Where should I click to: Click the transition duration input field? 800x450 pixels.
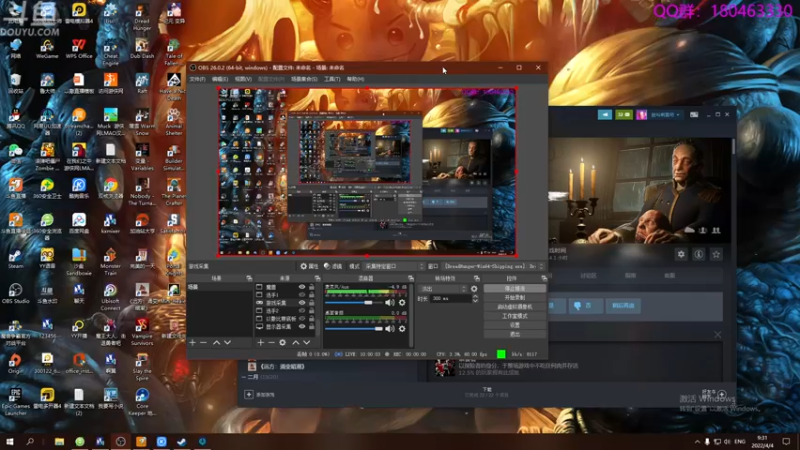(x=451, y=298)
